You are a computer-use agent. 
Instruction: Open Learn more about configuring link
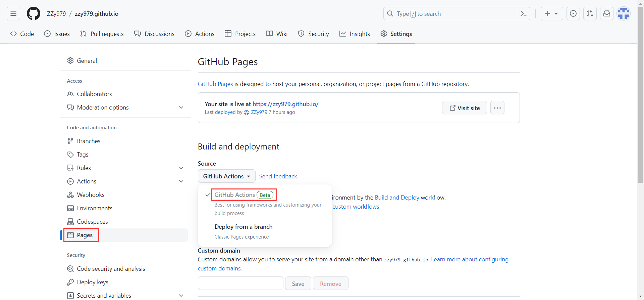tap(470, 259)
